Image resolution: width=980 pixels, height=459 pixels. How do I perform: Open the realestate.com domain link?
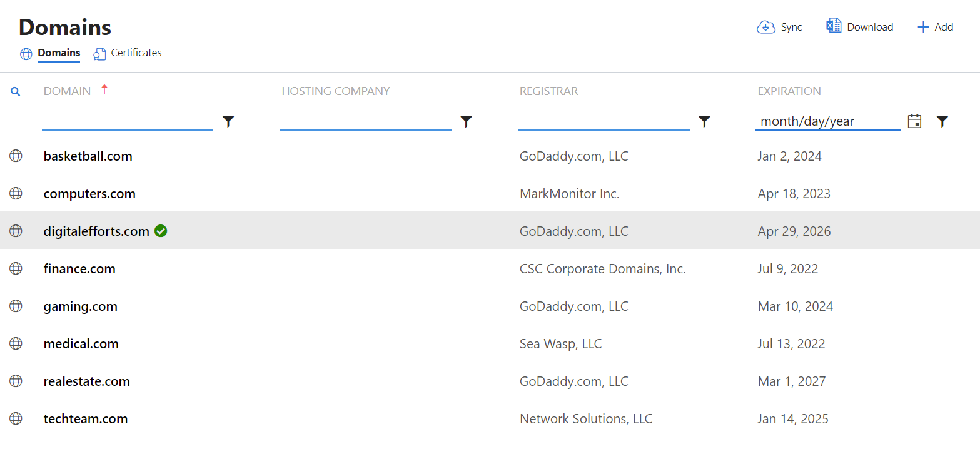coord(87,381)
